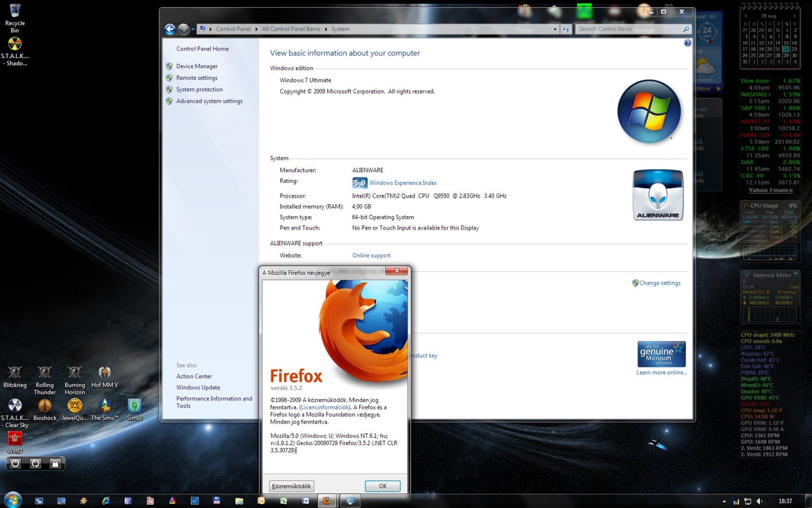812x508 pixels.
Task: Open the Excel taskbar icon
Action: [x=283, y=501]
